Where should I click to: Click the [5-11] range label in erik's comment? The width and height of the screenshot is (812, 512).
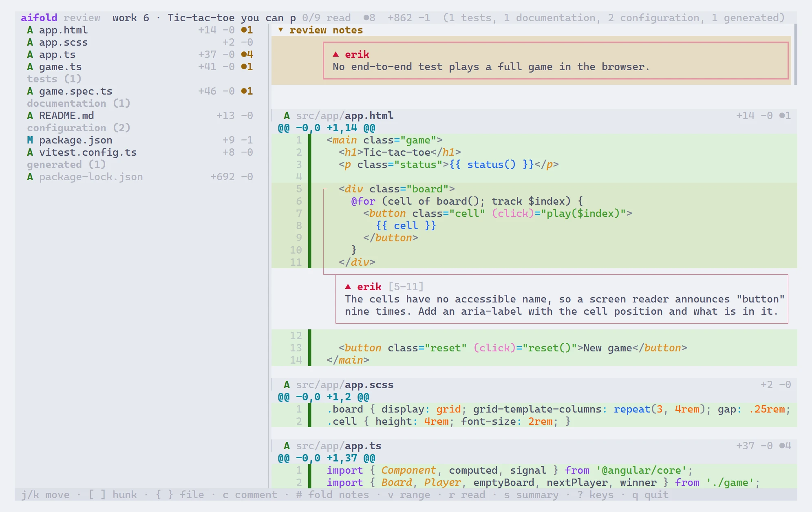(406, 287)
